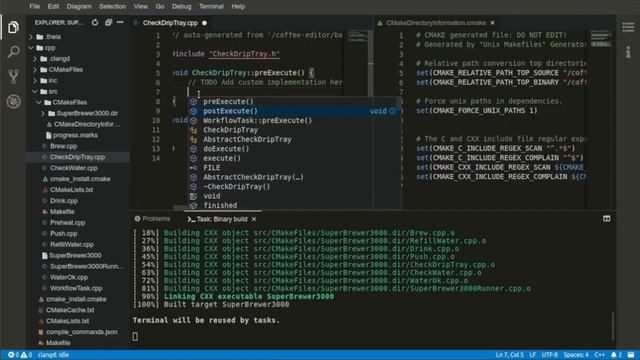Open Explorer more actions menu
Image resolution: width=640 pixels, height=360 pixels.
(120, 22)
